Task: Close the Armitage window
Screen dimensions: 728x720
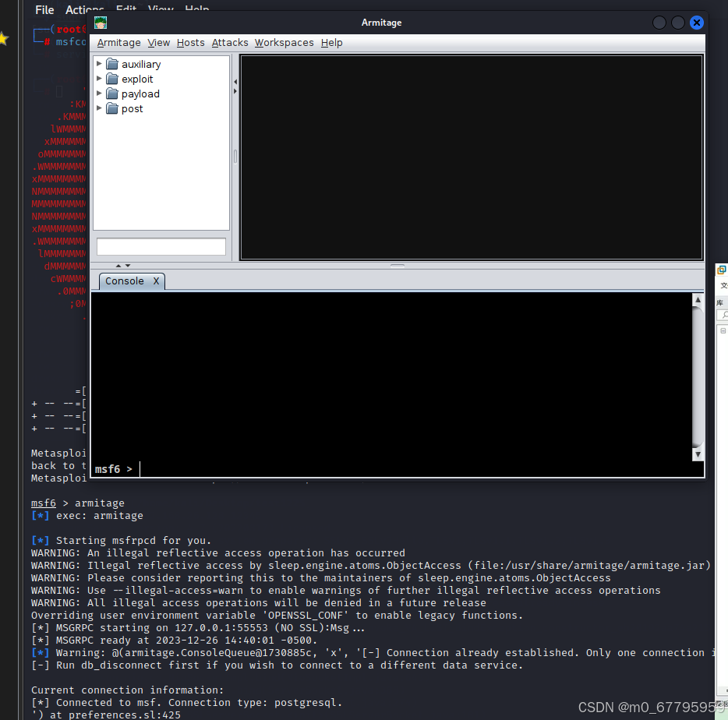Action: coord(696,23)
